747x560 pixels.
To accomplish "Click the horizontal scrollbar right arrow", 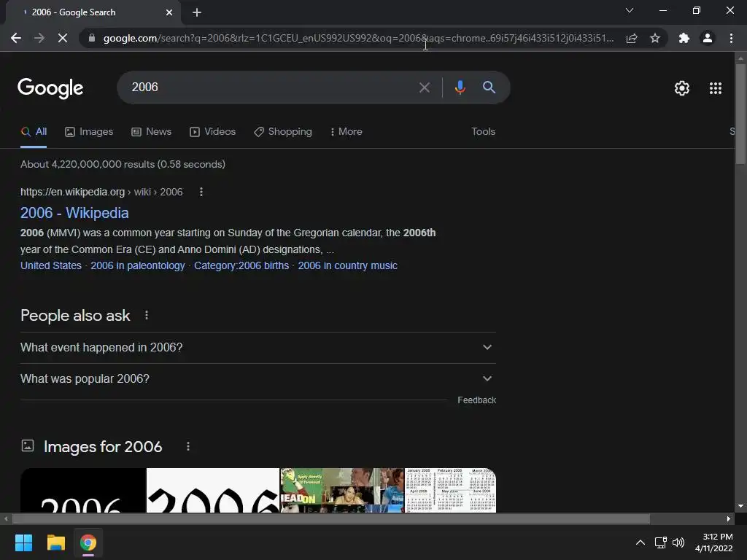I will coord(729,519).
